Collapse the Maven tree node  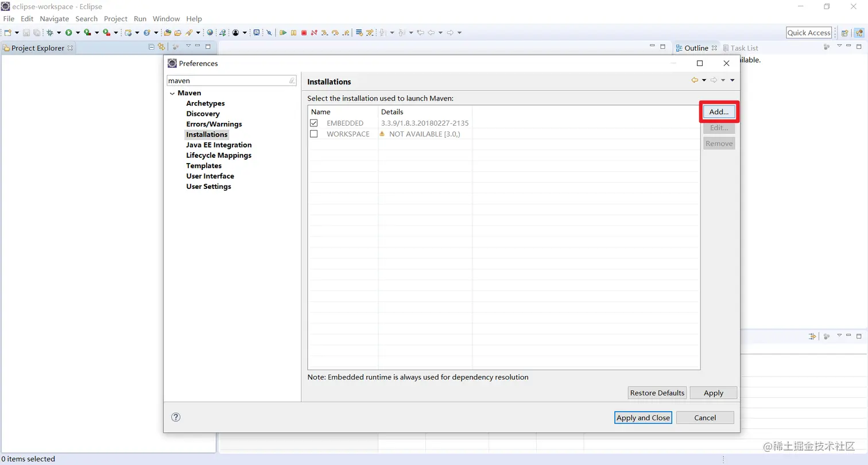(x=172, y=93)
